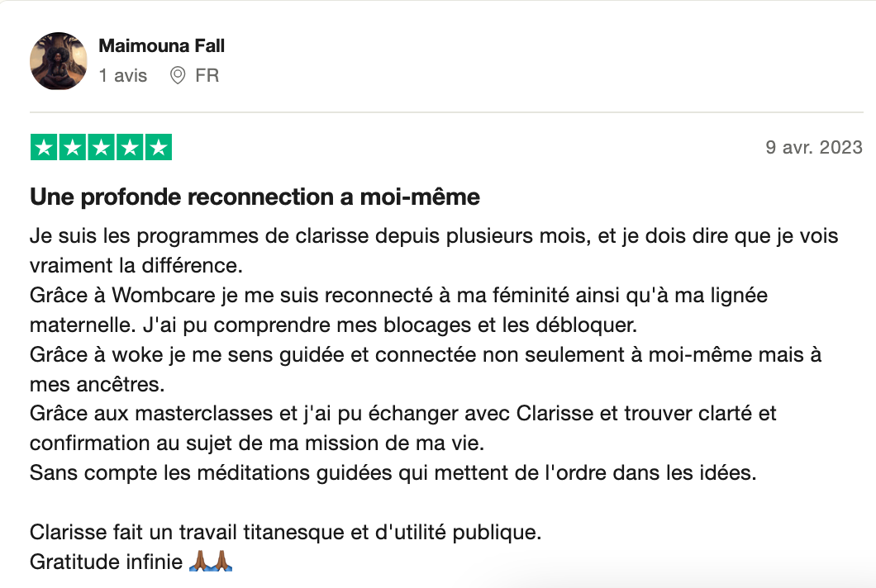The height and width of the screenshot is (588, 876).
Task: Click the location pin icon
Action: pos(177,76)
